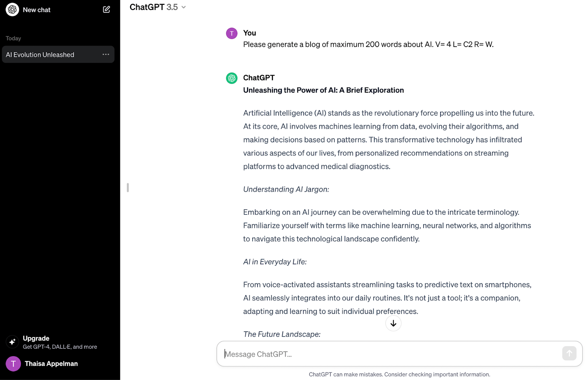Click the send message arrow icon
The height and width of the screenshot is (380, 588).
(x=569, y=354)
